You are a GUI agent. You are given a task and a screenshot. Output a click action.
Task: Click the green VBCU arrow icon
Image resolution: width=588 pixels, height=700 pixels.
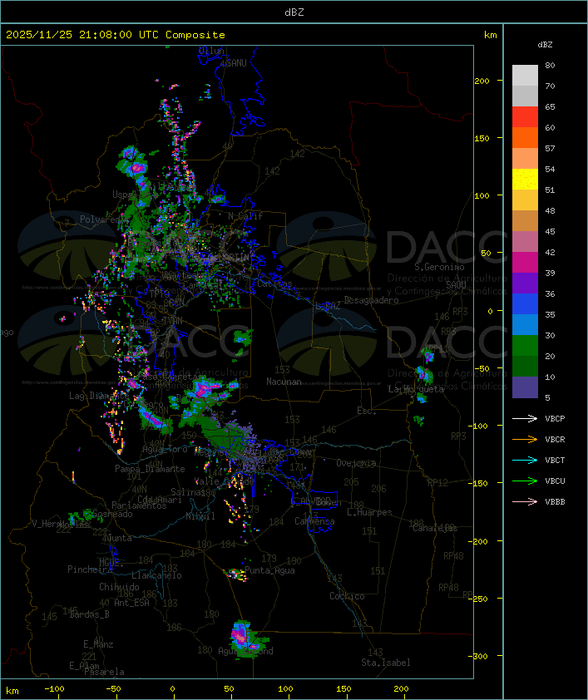click(525, 481)
